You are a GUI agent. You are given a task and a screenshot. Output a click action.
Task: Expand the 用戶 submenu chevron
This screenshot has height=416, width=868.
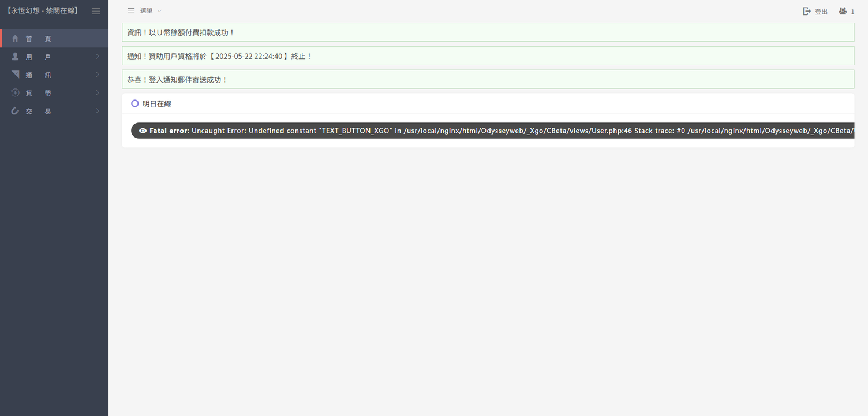coord(98,57)
